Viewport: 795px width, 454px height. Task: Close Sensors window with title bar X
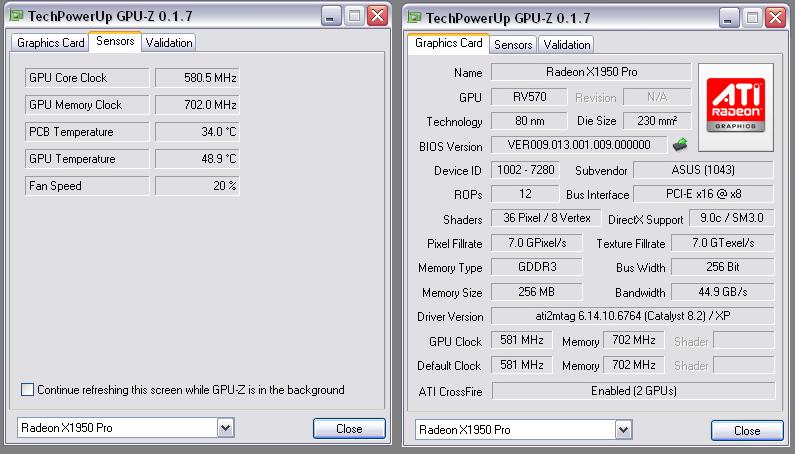coord(377,16)
